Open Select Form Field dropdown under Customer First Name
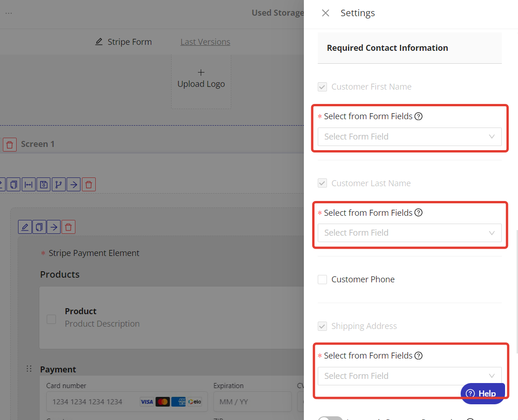Image resolution: width=518 pixels, height=420 pixels. (409, 137)
